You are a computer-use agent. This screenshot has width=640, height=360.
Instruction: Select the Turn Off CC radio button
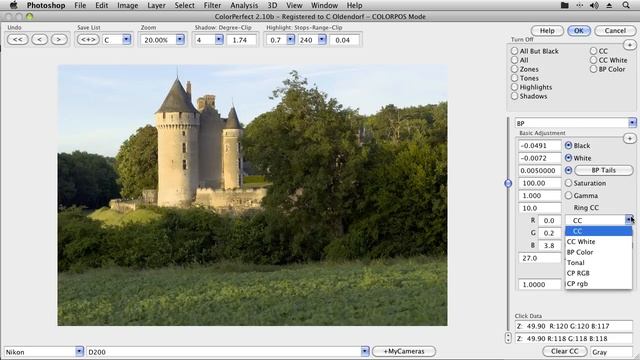coord(593,51)
